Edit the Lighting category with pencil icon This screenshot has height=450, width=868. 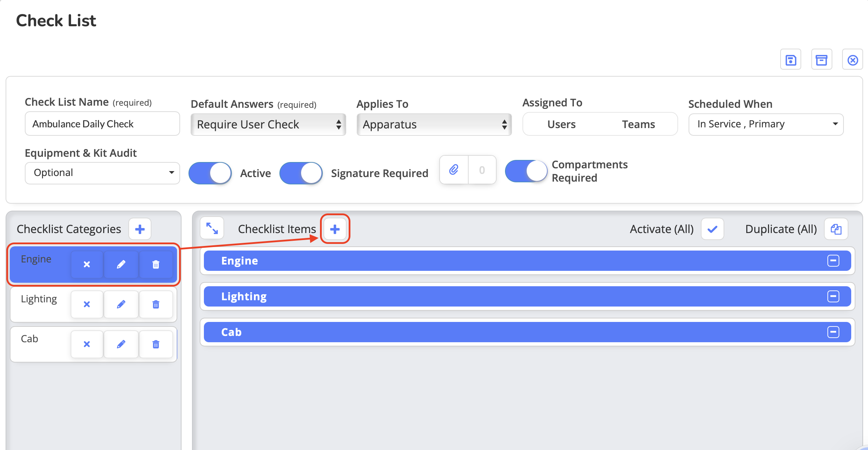point(121,304)
